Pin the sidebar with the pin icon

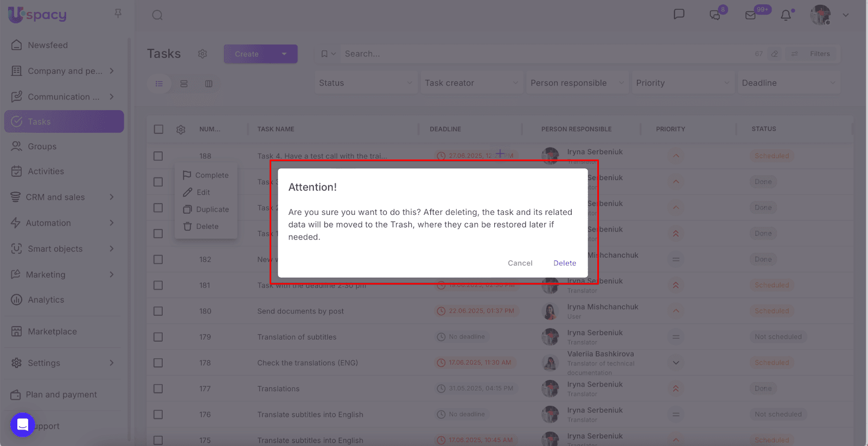click(118, 13)
